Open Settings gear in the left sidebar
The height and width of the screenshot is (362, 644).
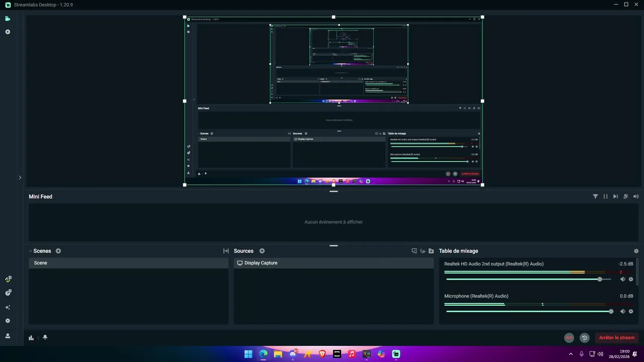8,321
